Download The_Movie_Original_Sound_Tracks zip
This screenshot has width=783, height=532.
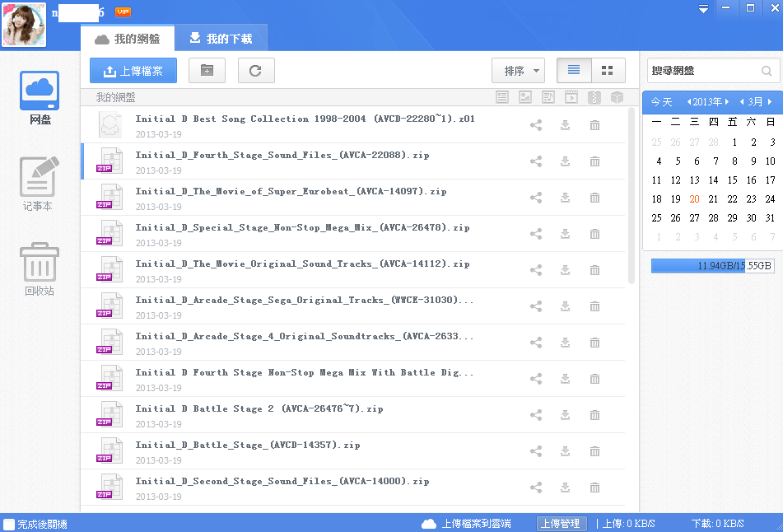pyautogui.click(x=565, y=270)
